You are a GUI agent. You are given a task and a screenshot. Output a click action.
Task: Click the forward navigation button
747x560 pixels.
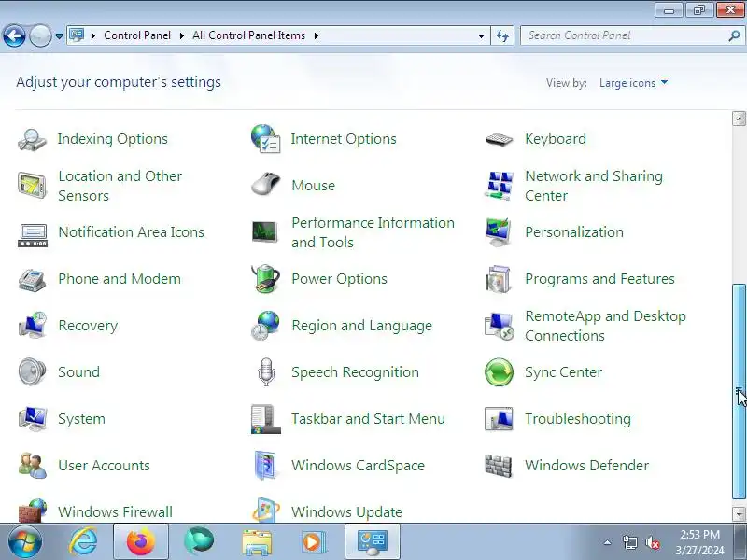point(40,35)
